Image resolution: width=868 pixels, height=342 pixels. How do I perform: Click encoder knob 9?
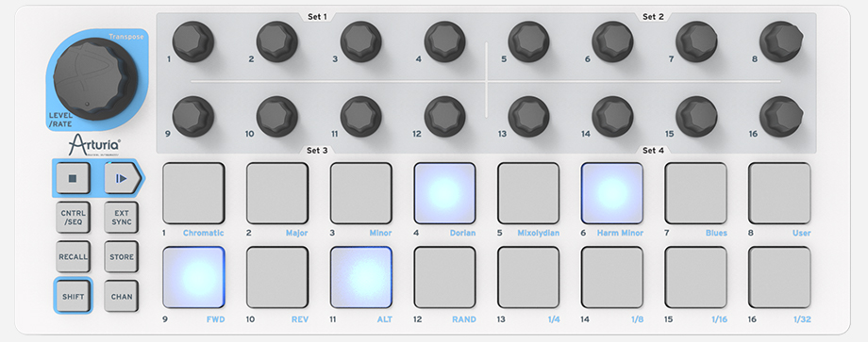[192, 117]
